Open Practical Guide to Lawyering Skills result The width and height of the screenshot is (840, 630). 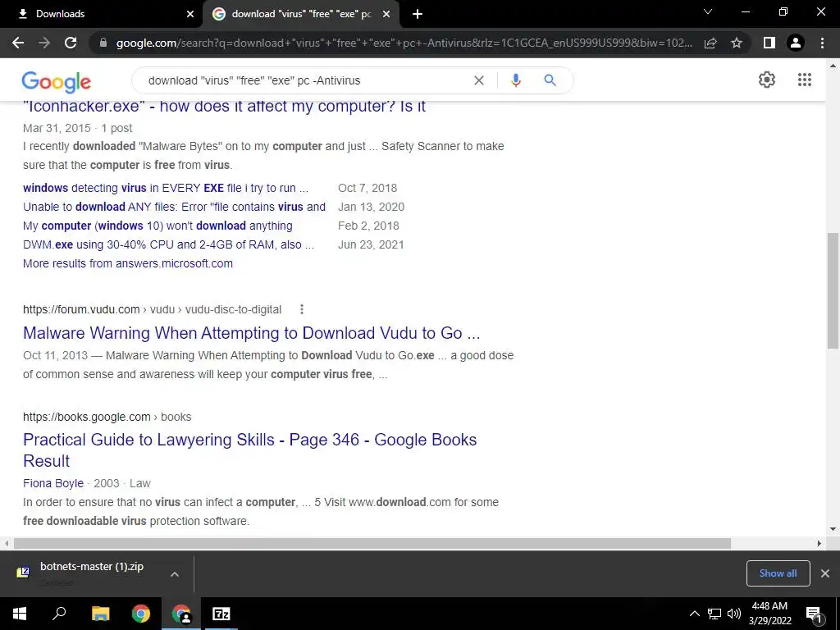coord(249,450)
